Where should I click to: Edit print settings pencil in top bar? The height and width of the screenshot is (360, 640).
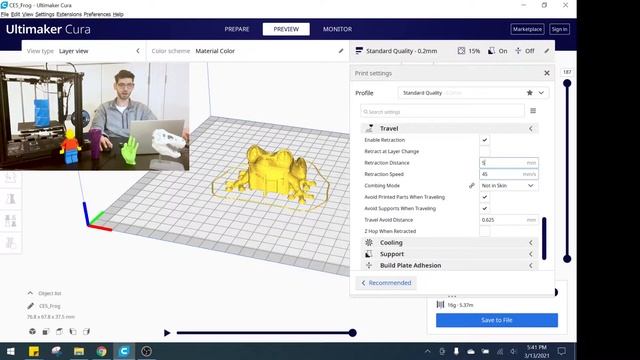(547, 51)
